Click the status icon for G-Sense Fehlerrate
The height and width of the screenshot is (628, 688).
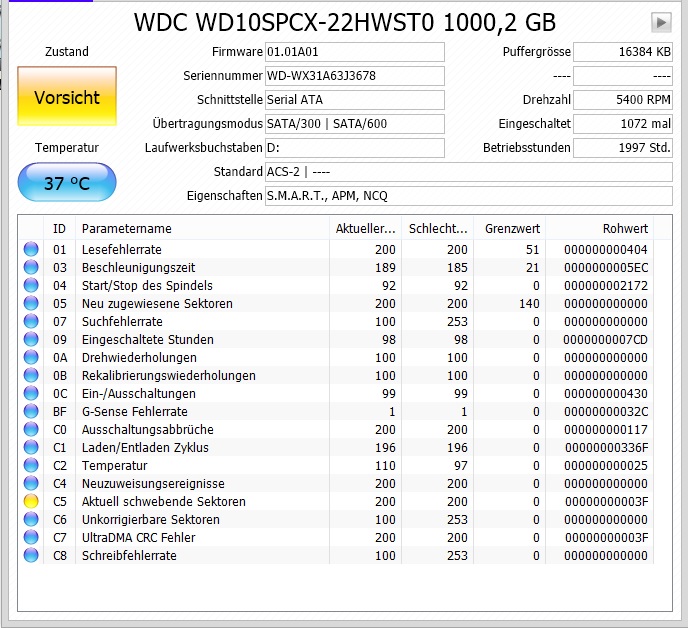click(x=31, y=411)
